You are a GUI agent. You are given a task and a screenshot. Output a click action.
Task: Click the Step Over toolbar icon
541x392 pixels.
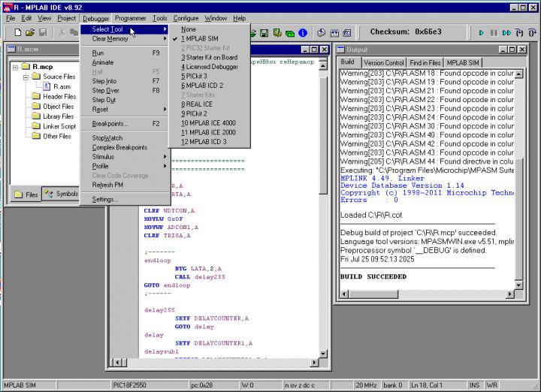pyautogui.click(x=530, y=32)
